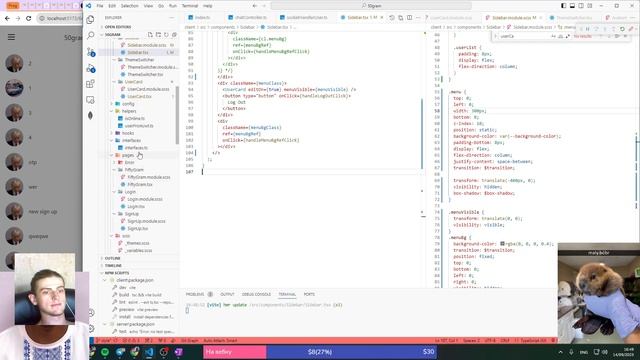Image resolution: width=640 pixels, height=360 pixels.
Task: Open the Help menu
Action: [x=208, y=6]
